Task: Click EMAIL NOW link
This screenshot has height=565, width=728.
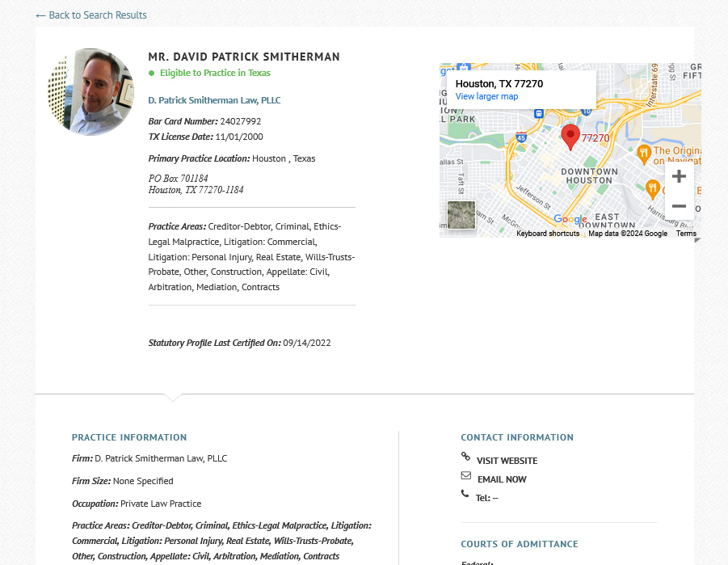Action: (502, 479)
